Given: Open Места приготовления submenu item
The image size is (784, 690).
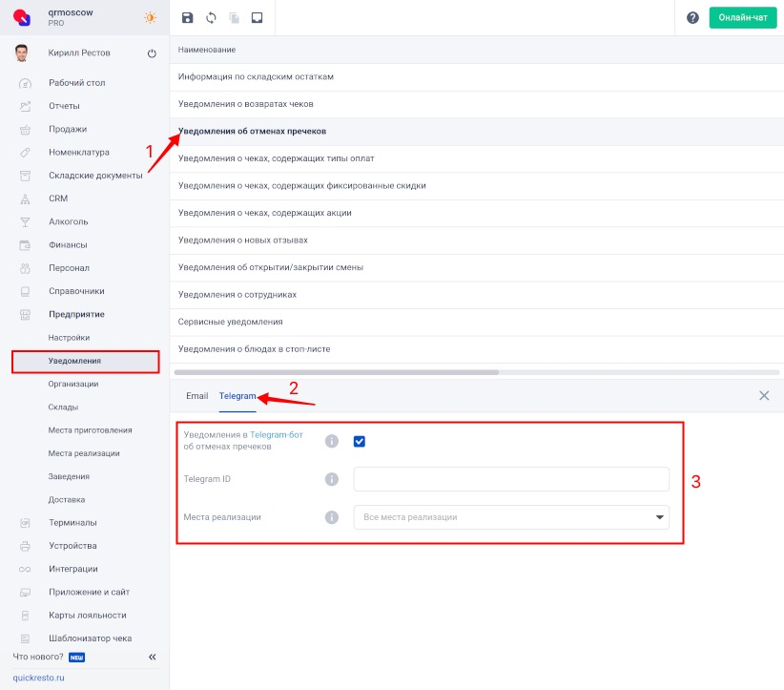Looking at the screenshot, I should pos(90,430).
